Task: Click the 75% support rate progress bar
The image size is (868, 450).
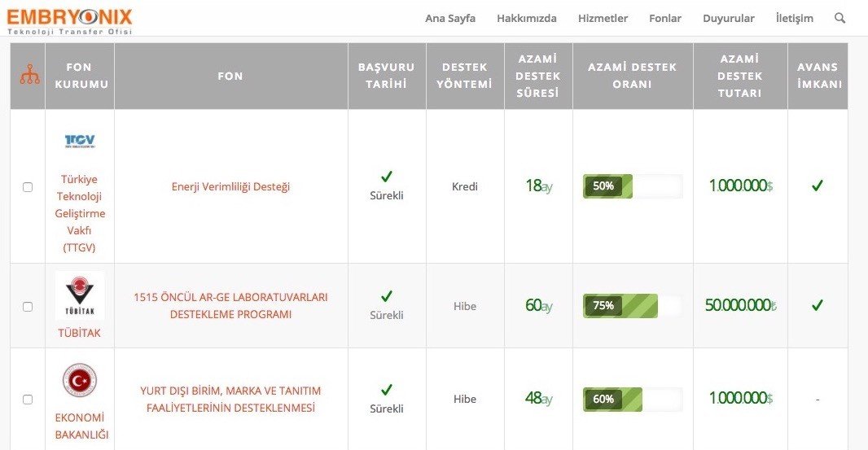Action: tap(632, 306)
